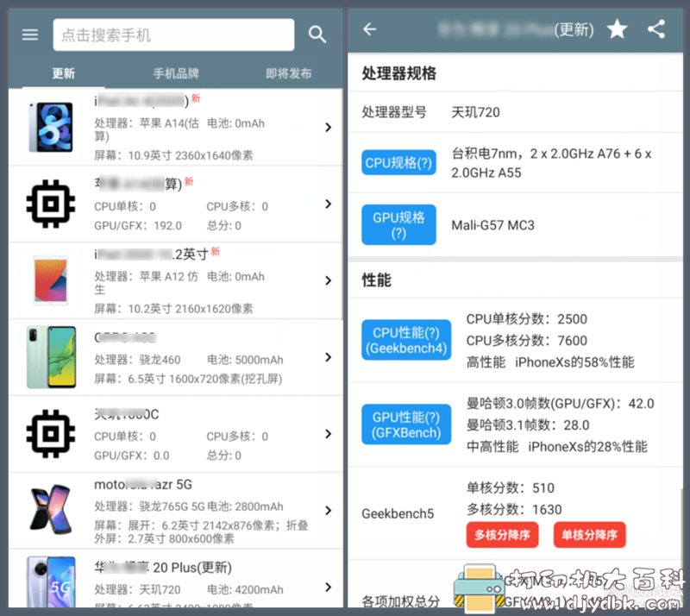Tap the magnifier search icon
Image resolution: width=690 pixels, height=616 pixels.
(317, 35)
